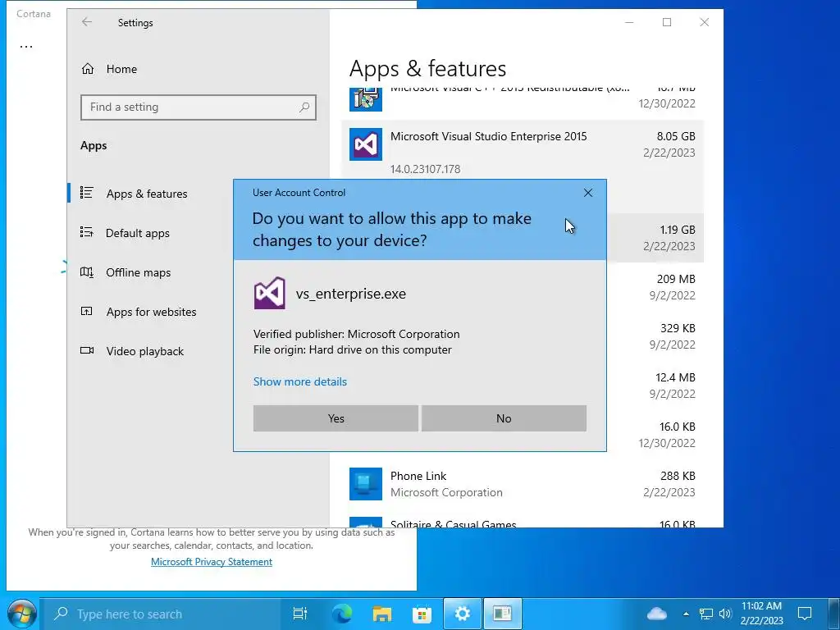Click the OneDrive cloud tray icon
The width and height of the screenshot is (840, 630).
point(657,614)
